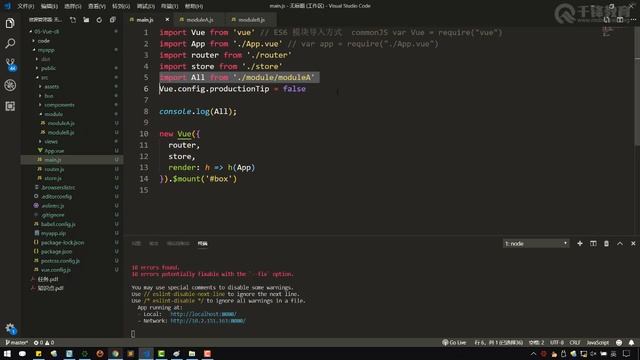
Task: Open the Extensions view
Action: point(10,106)
